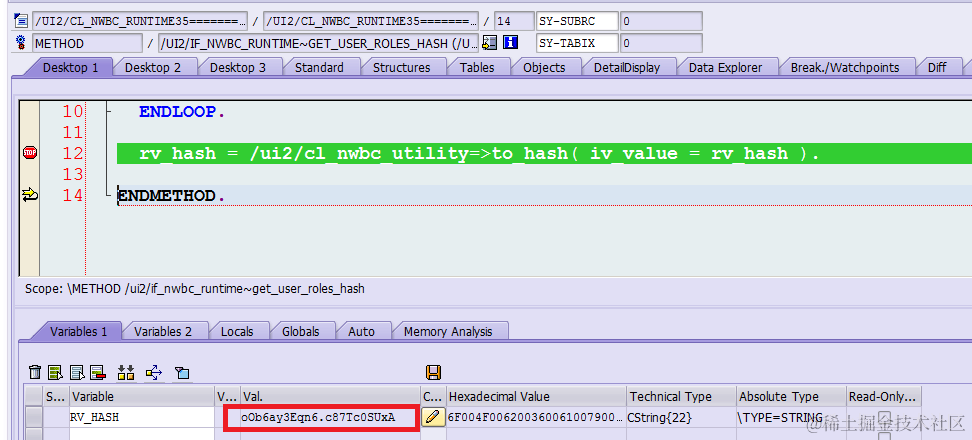Click the funnel filter icon in variables toolbar
Screen dimensions: 972x440
click(182, 372)
